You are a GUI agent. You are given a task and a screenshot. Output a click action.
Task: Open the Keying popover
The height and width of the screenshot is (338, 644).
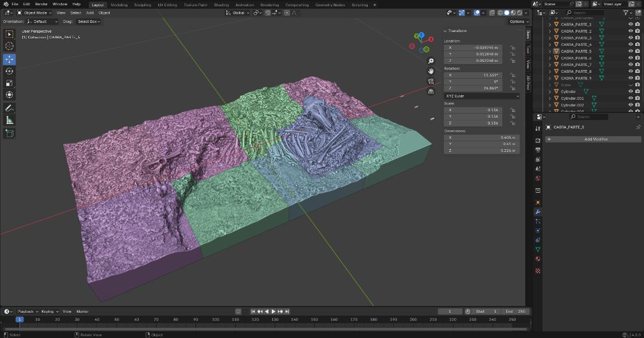coord(50,311)
